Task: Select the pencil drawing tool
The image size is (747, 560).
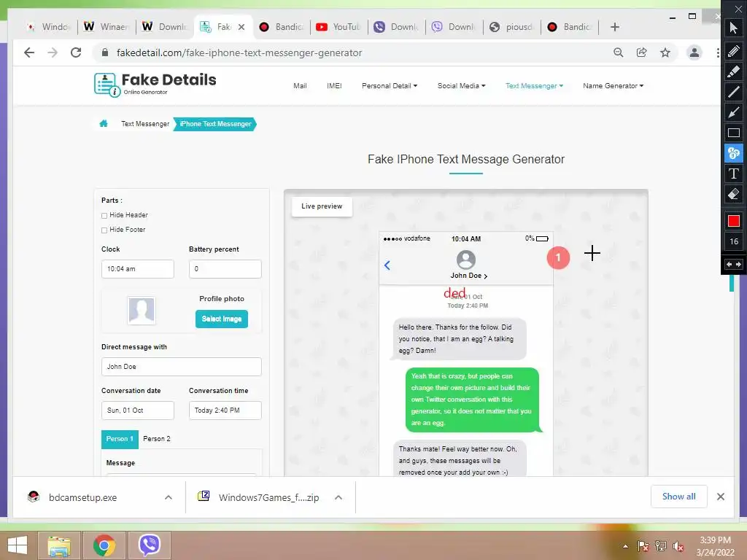Action: 734,50
